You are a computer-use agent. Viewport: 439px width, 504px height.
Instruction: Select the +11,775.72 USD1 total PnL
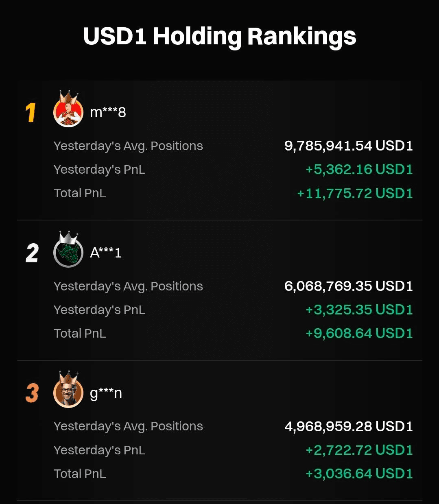pyautogui.click(x=355, y=193)
